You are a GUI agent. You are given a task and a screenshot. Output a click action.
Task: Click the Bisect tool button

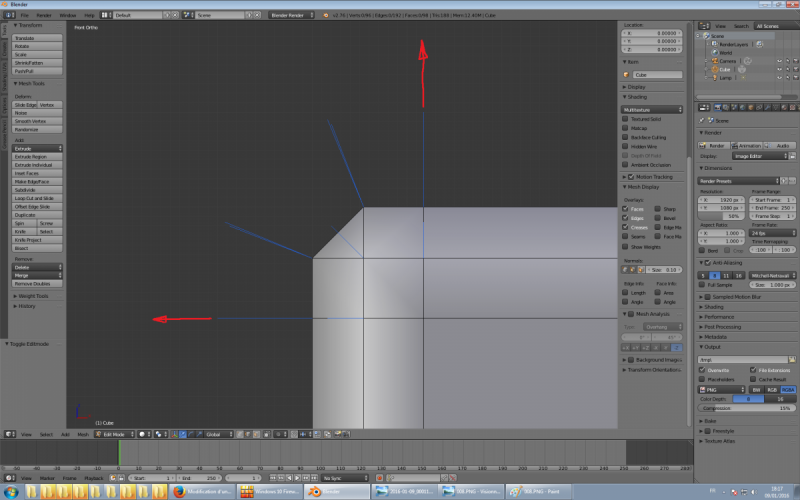pos(37,248)
